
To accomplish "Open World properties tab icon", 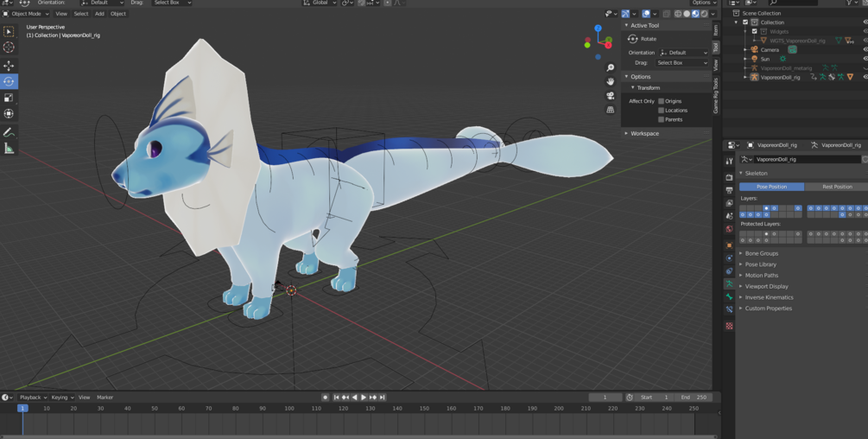I will 729,229.
